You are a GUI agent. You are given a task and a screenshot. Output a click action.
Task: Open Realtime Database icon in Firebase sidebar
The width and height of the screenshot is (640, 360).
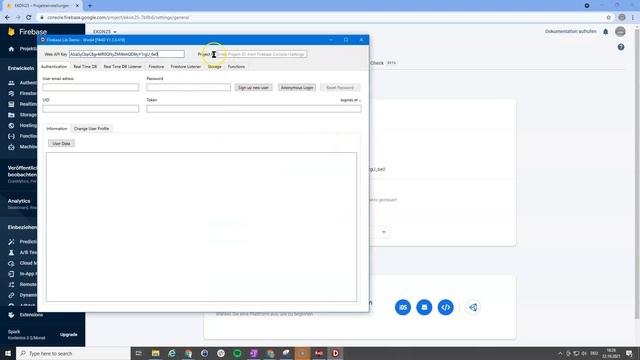click(x=11, y=104)
